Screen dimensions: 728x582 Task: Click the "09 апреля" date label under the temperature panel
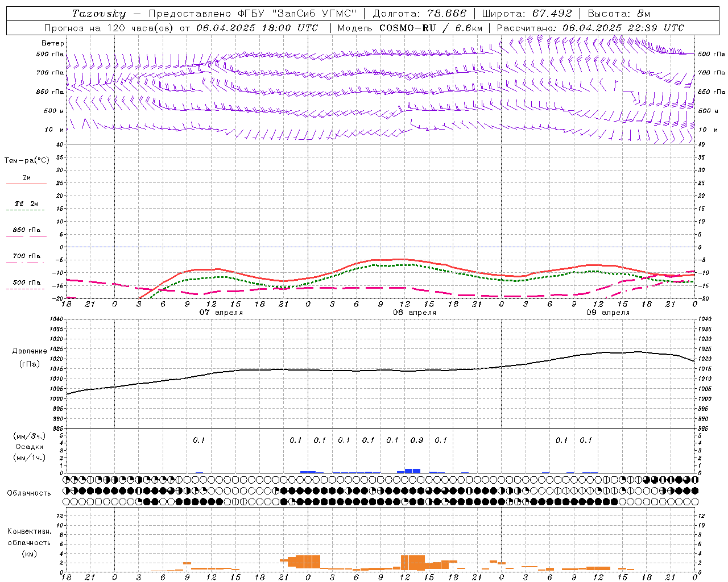point(608,313)
